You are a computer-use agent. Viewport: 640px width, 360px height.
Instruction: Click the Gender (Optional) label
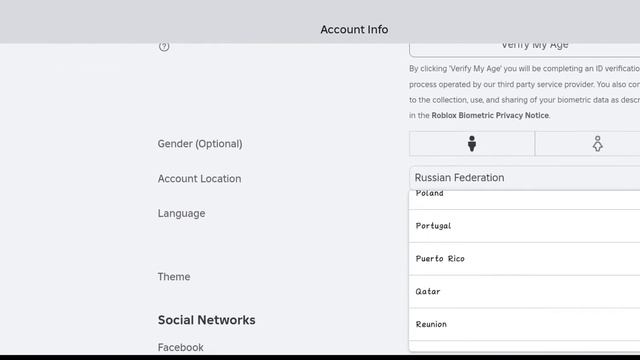[x=200, y=144]
